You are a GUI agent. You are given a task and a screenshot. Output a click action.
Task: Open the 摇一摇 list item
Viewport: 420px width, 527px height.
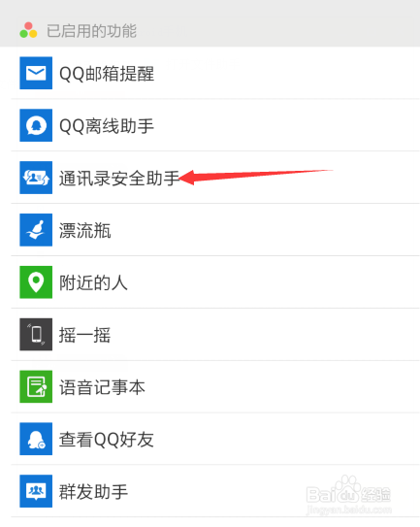tap(215, 335)
